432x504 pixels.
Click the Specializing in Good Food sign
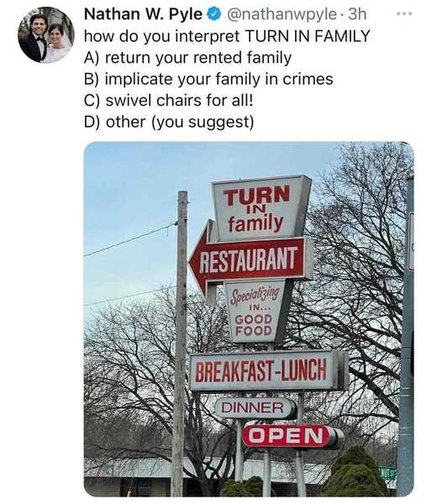(x=256, y=312)
